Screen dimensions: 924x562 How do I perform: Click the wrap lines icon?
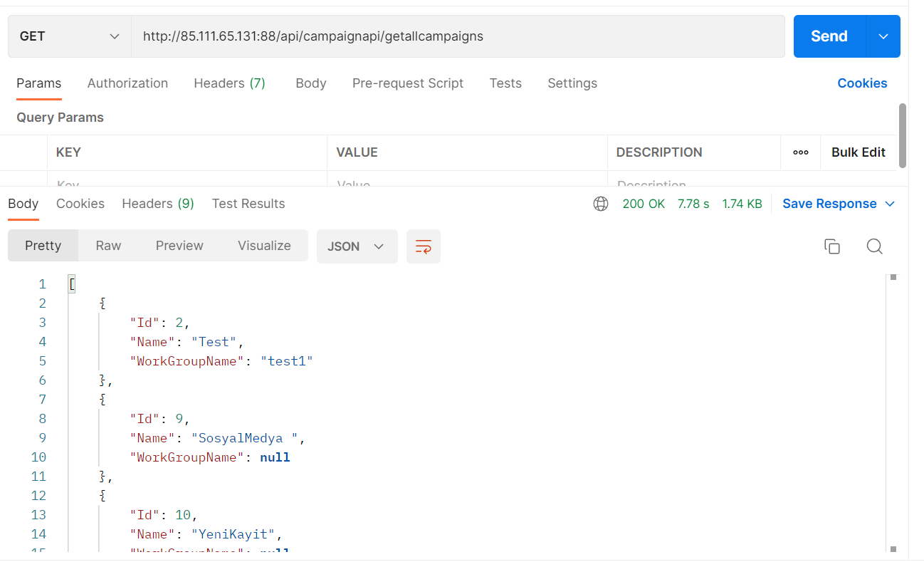423,246
